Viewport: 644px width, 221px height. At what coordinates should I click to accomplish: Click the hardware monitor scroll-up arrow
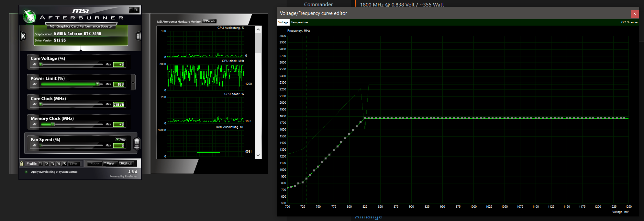258,29
